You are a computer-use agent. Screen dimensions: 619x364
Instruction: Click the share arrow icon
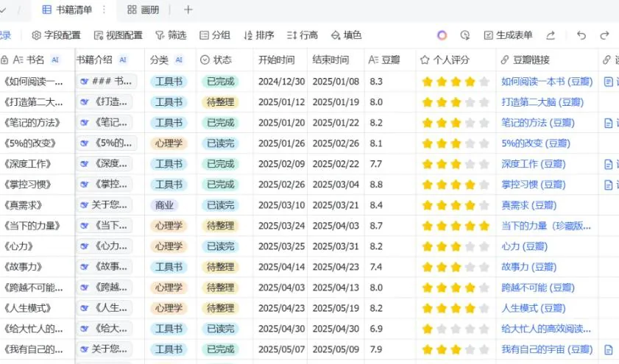click(551, 35)
